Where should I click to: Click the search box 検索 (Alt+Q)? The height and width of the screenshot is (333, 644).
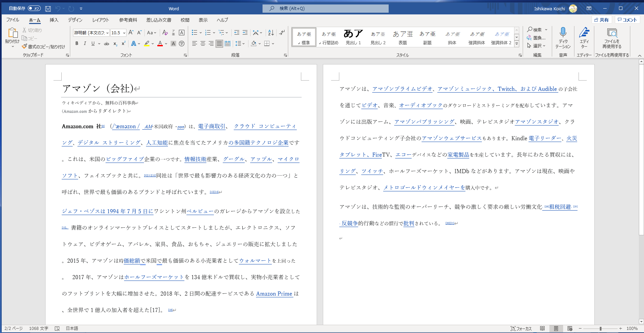[326, 9]
